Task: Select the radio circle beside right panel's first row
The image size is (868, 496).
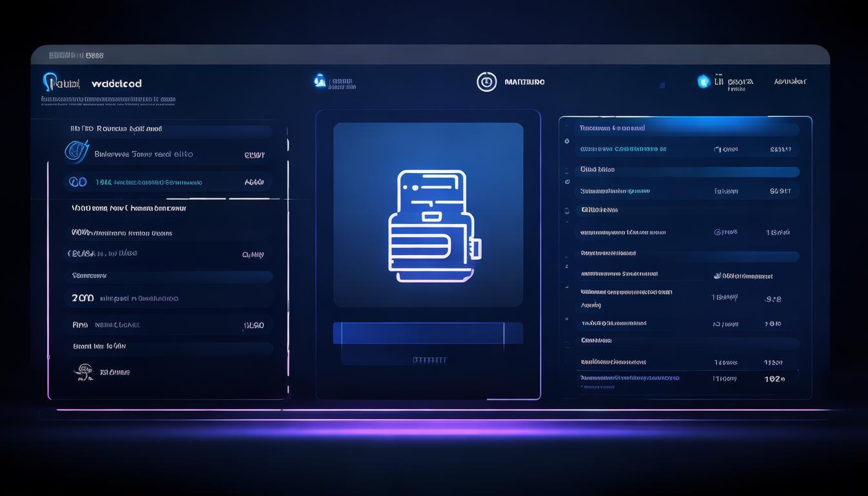Action: click(x=566, y=141)
